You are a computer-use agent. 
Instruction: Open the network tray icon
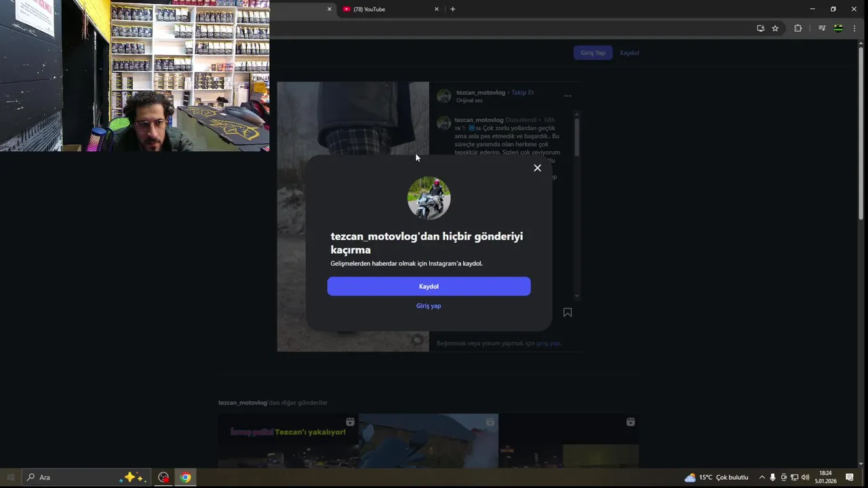coord(794,477)
